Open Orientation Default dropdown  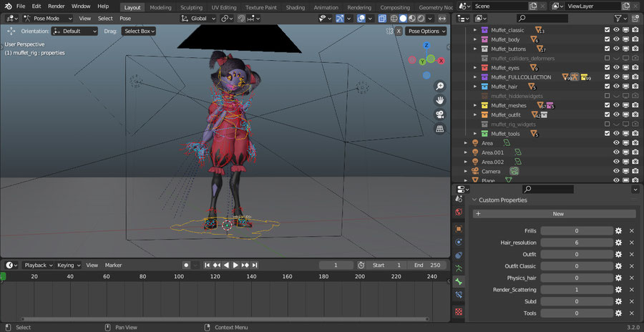tap(74, 31)
